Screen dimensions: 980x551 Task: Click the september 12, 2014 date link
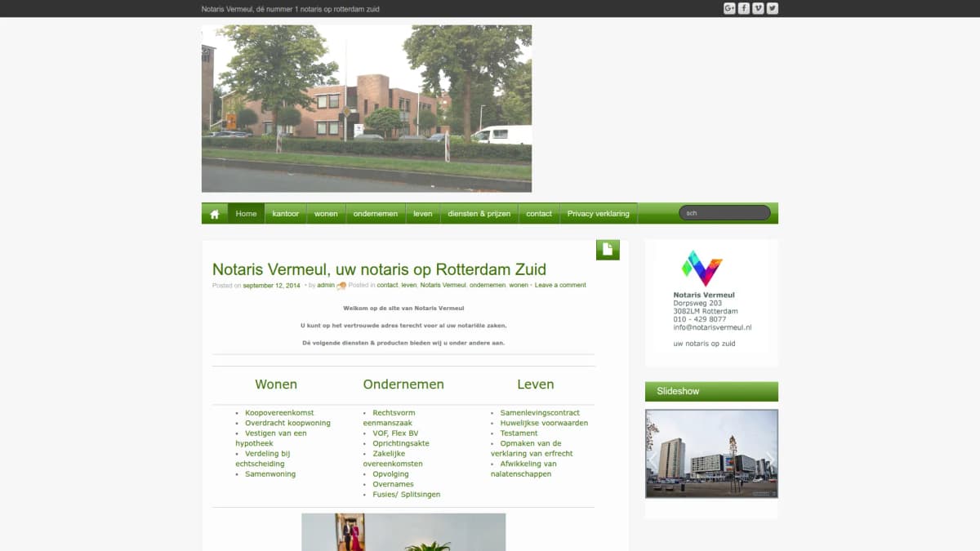(270, 285)
